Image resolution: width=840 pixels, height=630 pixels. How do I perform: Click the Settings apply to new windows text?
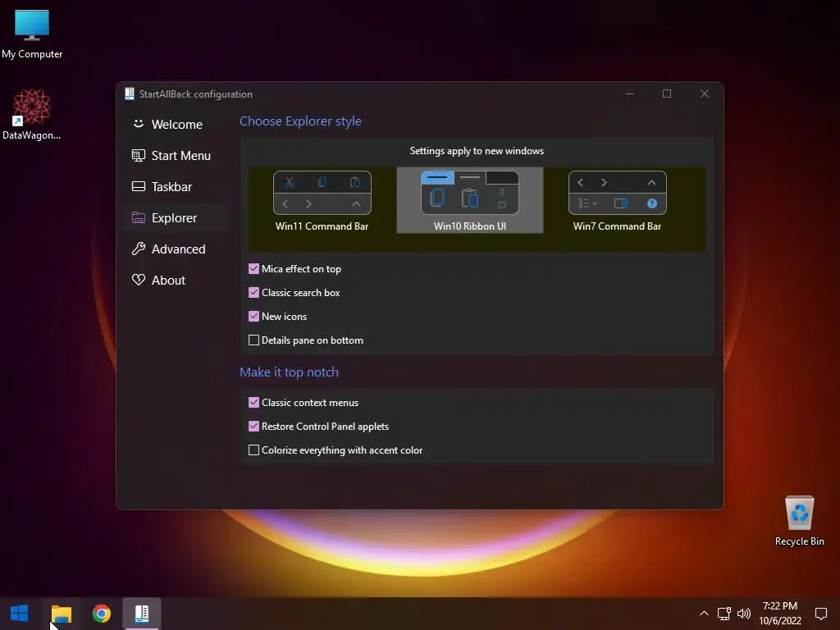point(477,151)
